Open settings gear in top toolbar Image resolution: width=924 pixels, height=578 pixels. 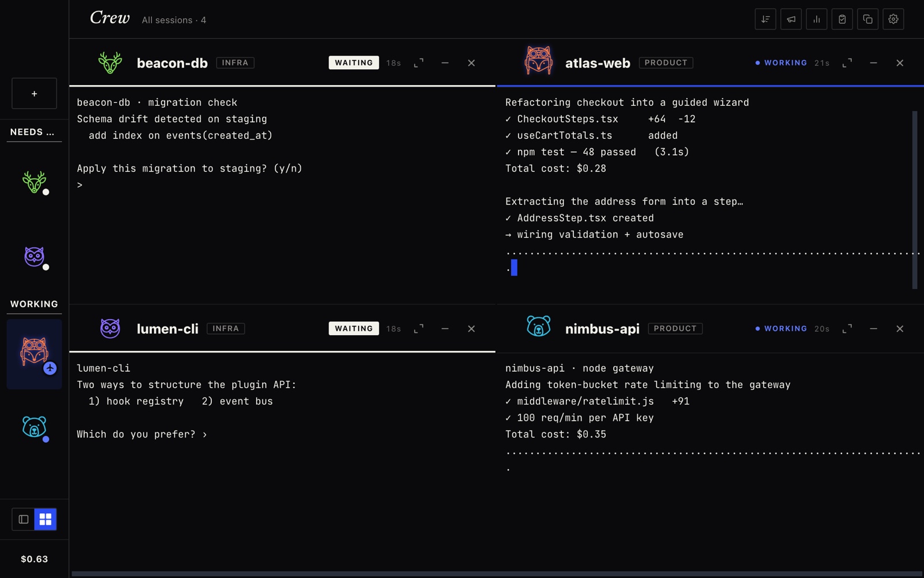[893, 19]
